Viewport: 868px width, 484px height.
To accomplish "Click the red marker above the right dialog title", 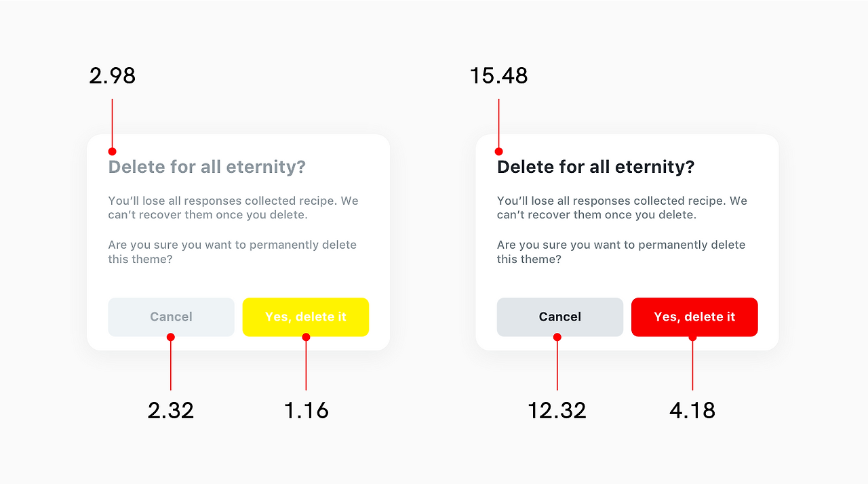I will pos(498,150).
